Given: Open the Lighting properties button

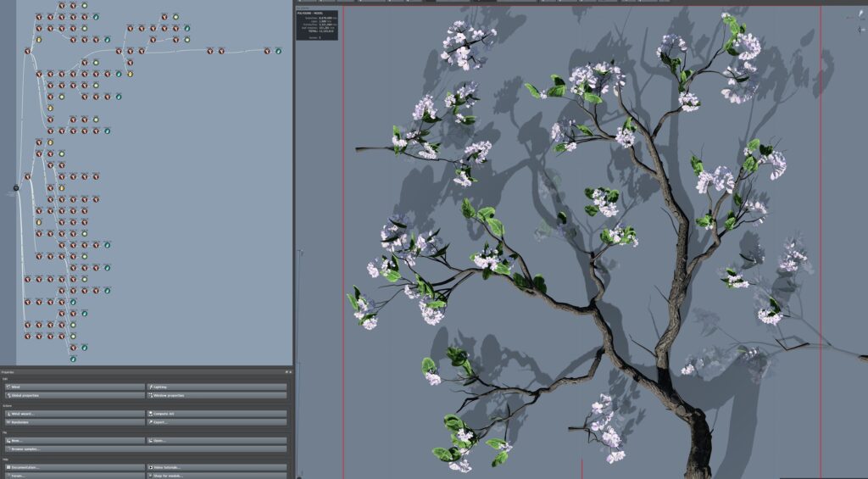Looking at the screenshot, I should 217,387.
